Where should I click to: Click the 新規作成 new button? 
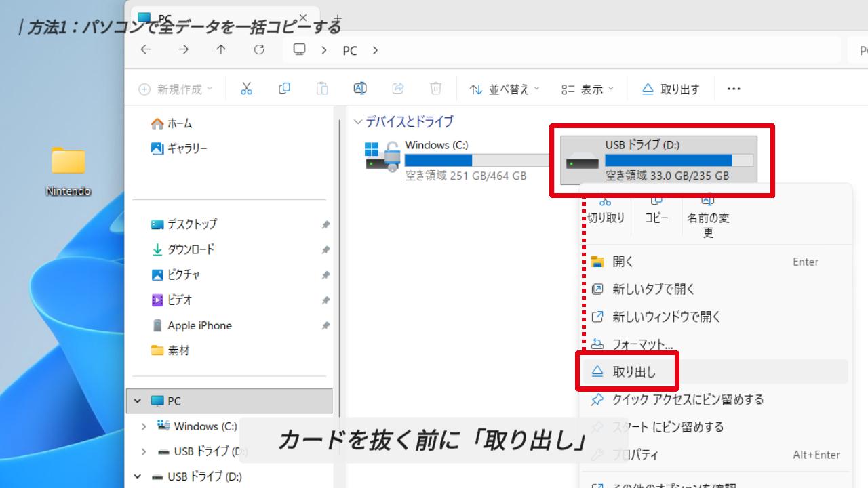point(175,89)
